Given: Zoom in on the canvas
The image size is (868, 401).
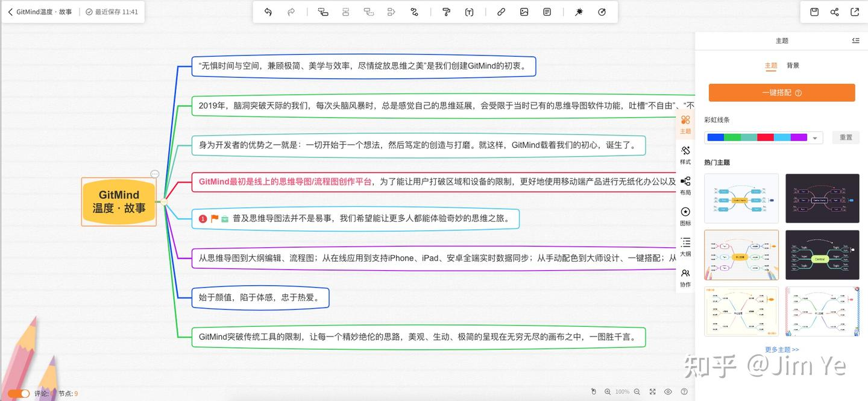Looking at the screenshot, I should 608,392.
